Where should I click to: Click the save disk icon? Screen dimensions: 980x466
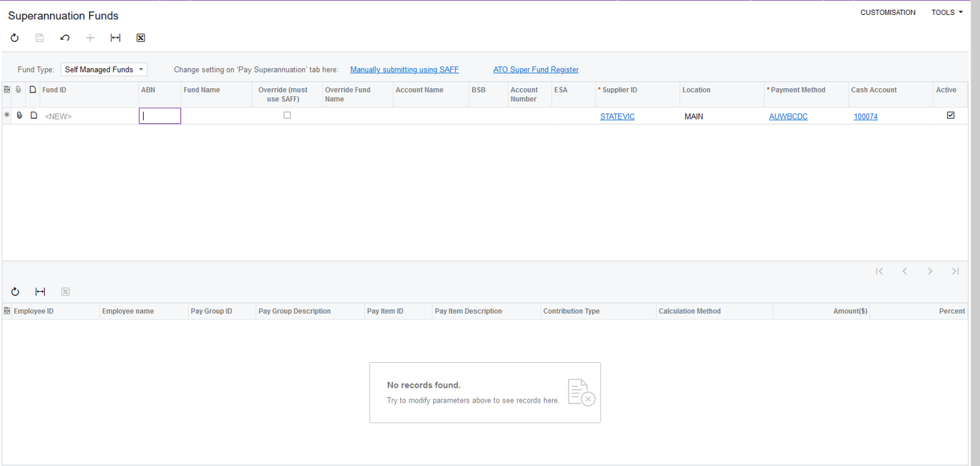[40, 38]
